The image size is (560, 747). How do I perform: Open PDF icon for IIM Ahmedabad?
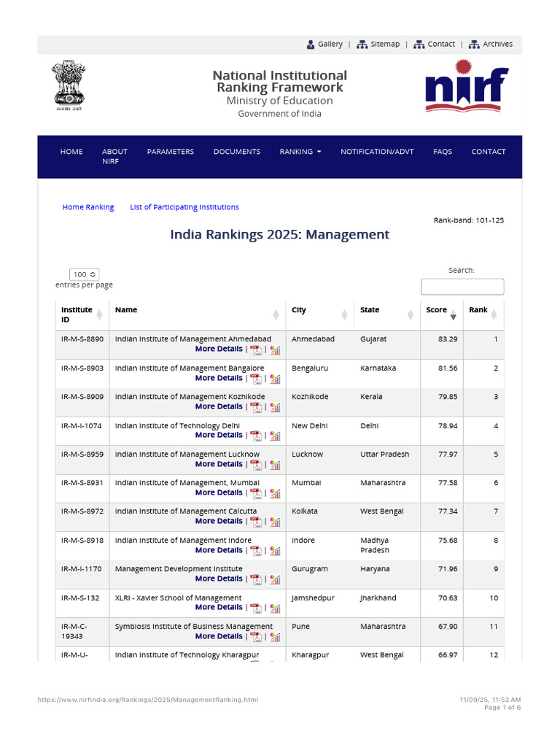click(x=256, y=350)
